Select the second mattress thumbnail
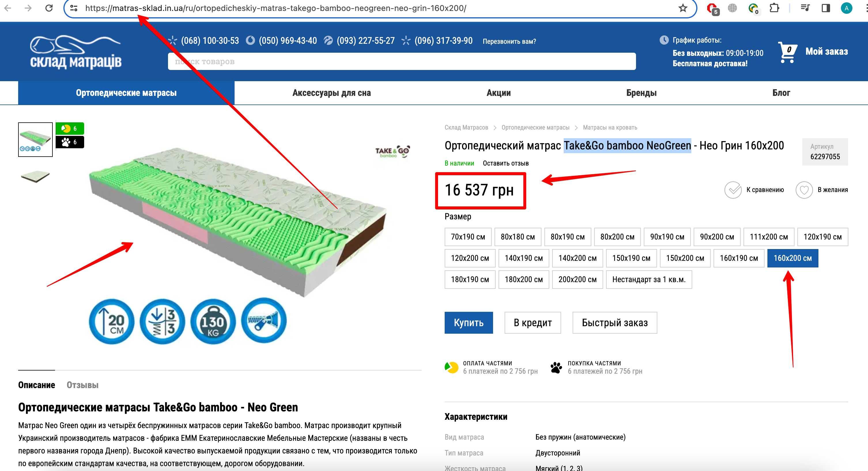Screen dimensions: 868x471 point(35,176)
